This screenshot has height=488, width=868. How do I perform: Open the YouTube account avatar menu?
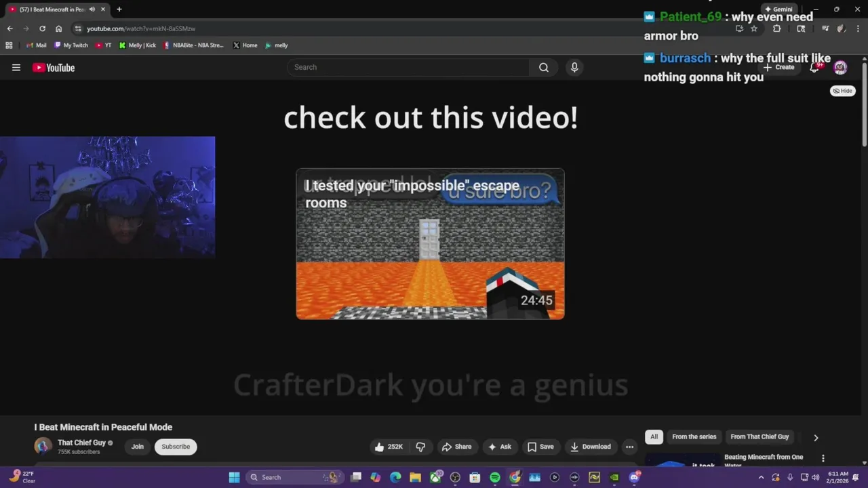pyautogui.click(x=840, y=67)
